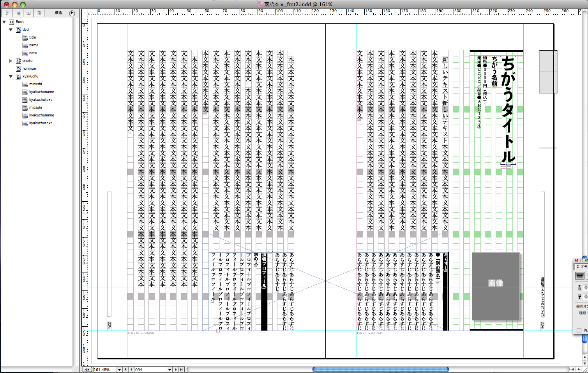Select the gray 画像 image placeholder frame
588x373 pixels.
496,286
